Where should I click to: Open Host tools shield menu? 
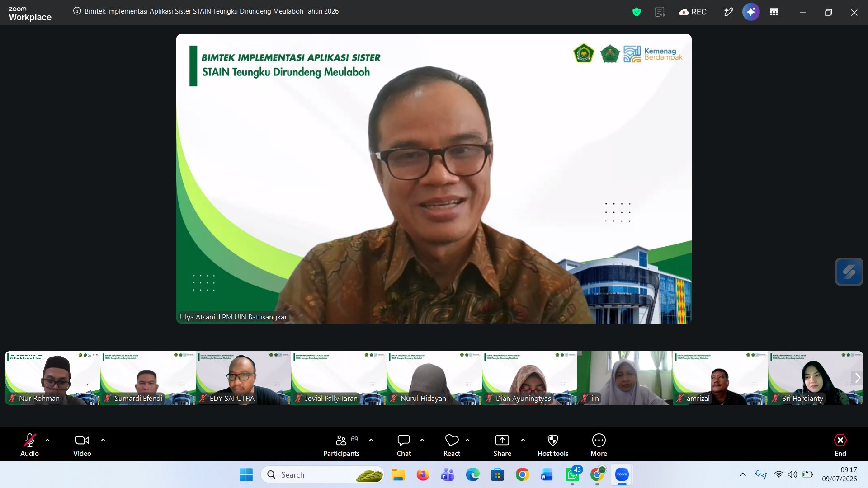(553, 445)
